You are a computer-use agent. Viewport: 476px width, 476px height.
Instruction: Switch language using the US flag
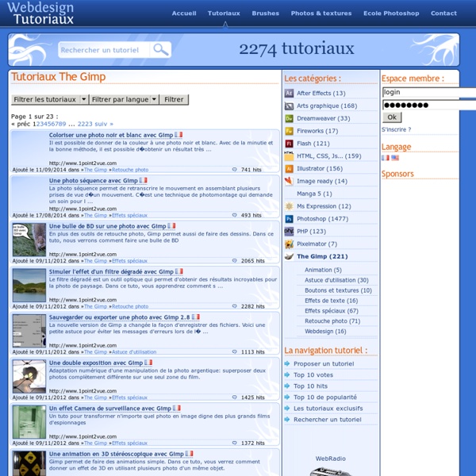click(x=395, y=158)
